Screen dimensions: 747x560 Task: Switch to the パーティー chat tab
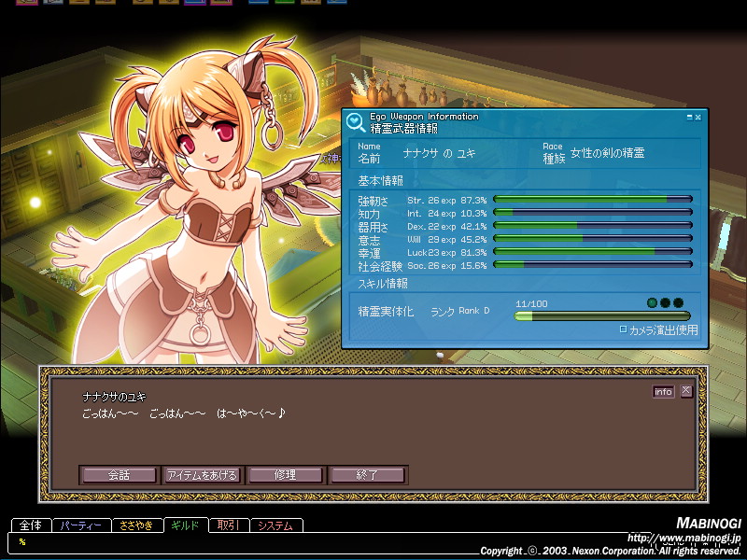coord(81,525)
